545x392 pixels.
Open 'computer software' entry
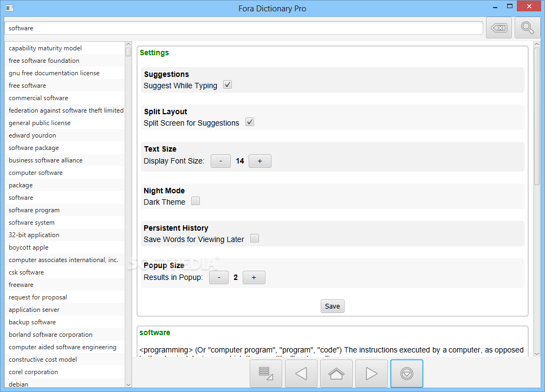click(64, 173)
